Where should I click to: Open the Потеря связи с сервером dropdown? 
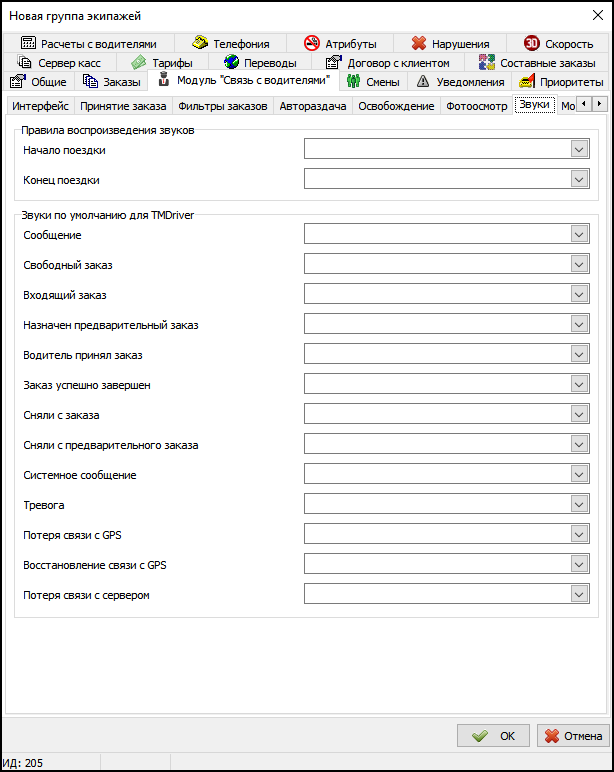579,594
